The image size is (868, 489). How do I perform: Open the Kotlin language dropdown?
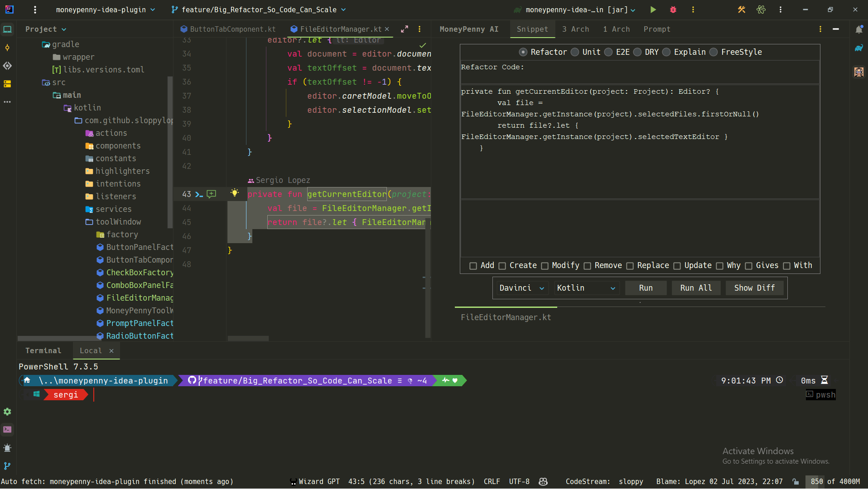(585, 288)
